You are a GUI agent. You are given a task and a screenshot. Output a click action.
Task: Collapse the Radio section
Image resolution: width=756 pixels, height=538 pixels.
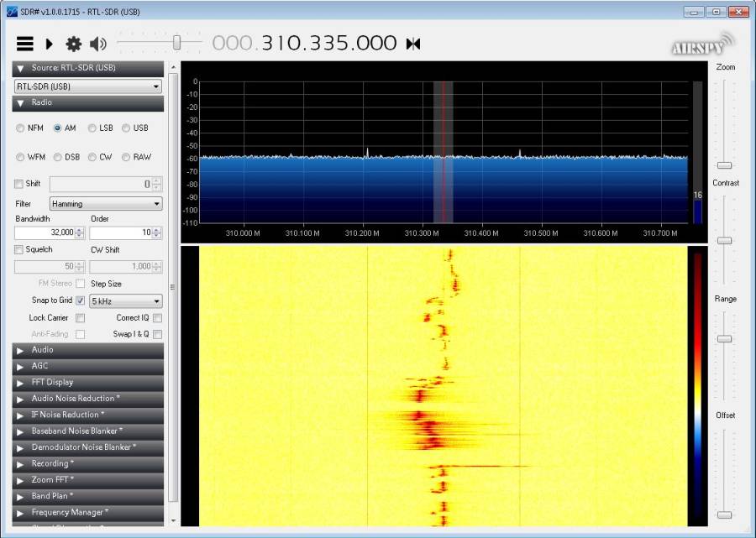20,103
